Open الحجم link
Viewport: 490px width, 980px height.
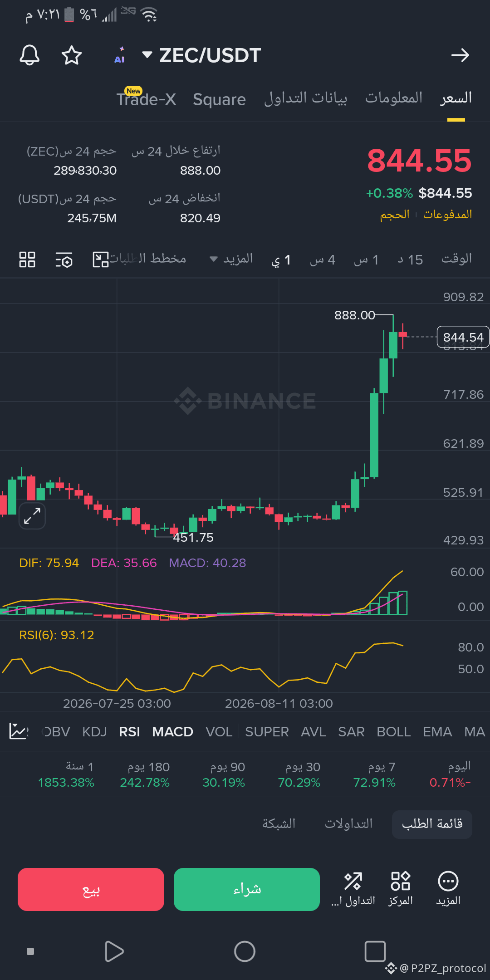click(x=395, y=214)
